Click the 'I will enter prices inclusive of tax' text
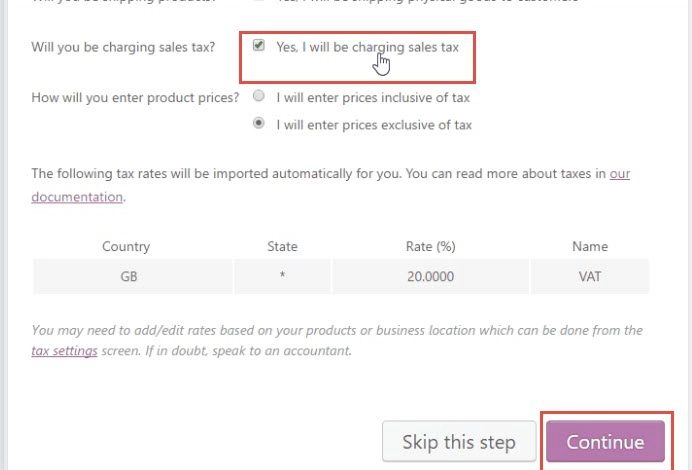 coord(373,98)
